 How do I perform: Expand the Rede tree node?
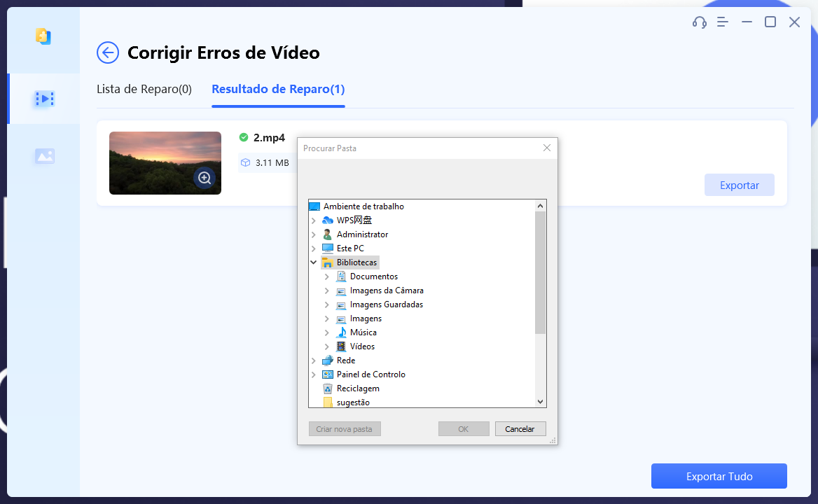tap(314, 360)
